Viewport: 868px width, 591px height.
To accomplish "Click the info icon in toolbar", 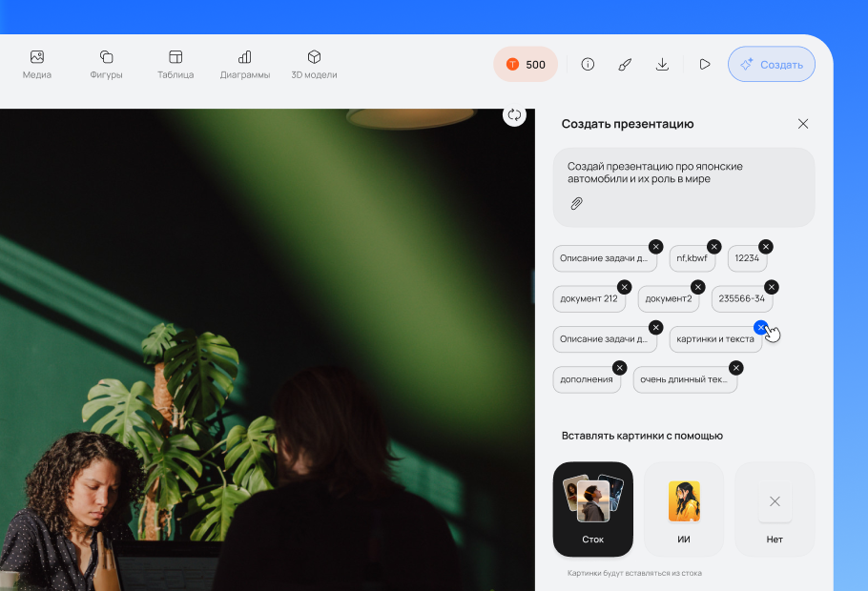I will tap(588, 65).
